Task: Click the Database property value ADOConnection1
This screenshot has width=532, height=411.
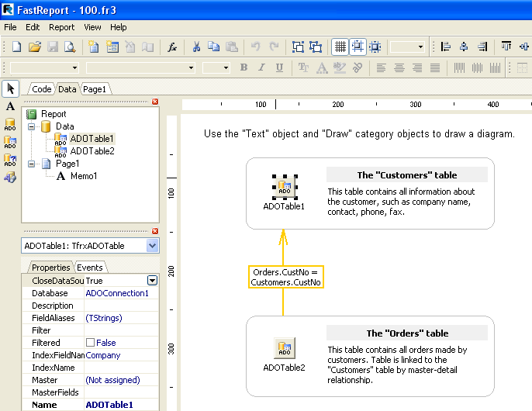Action: coord(117,293)
